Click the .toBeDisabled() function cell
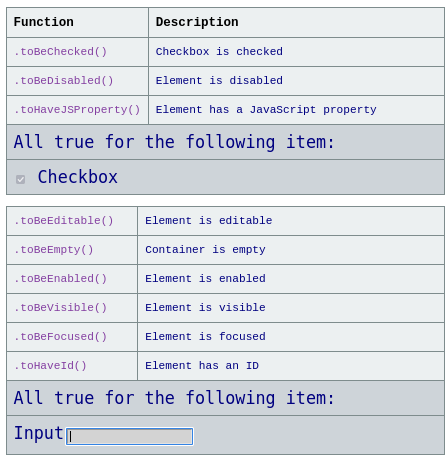 click(77, 81)
